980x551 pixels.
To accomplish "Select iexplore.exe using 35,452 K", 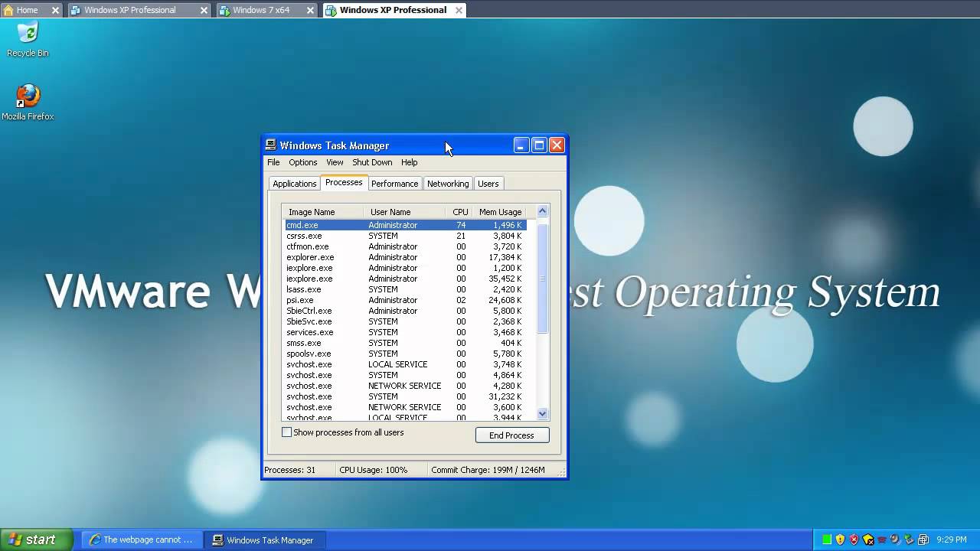I will 406,279.
